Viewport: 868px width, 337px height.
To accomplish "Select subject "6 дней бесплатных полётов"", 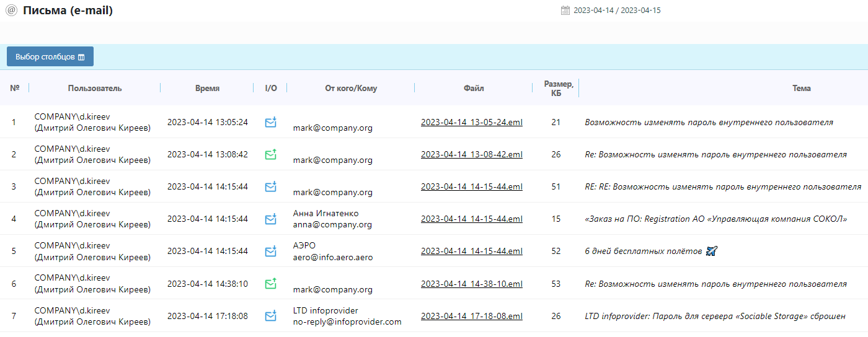I will [643, 252].
